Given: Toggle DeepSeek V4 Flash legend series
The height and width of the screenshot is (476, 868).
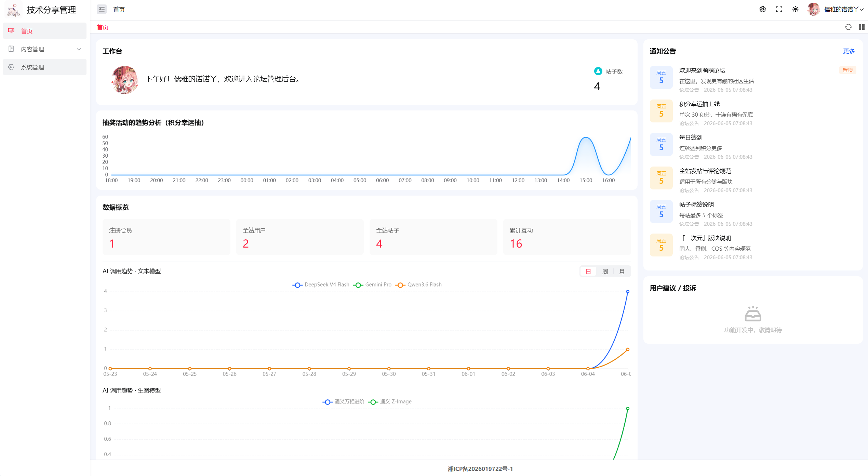Looking at the screenshot, I should pos(321,285).
